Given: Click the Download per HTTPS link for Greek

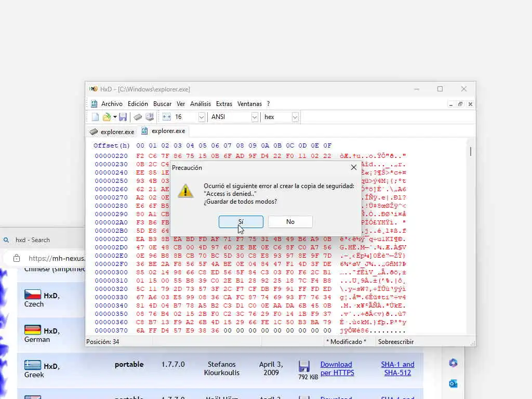Looking at the screenshot, I should tap(337, 368).
